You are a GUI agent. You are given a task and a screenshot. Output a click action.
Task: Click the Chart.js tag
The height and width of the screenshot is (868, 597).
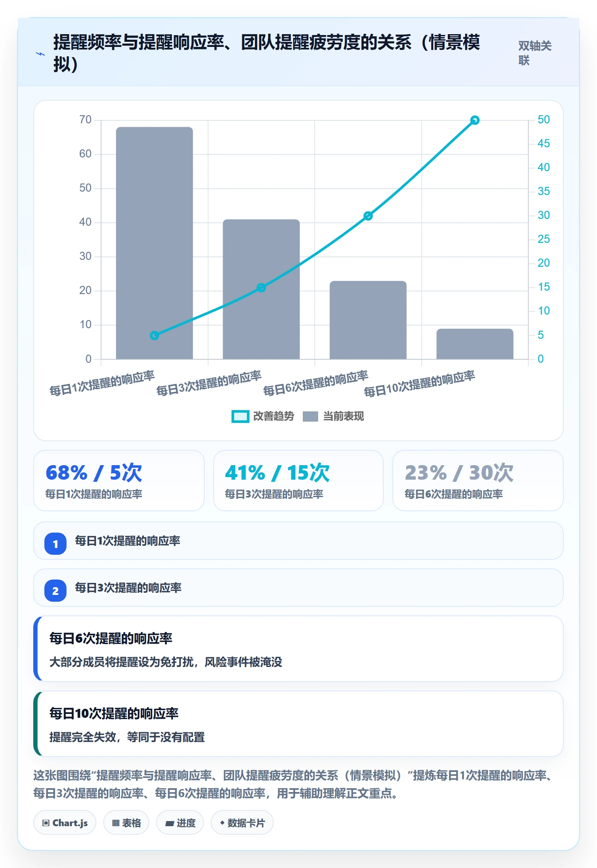point(65,823)
